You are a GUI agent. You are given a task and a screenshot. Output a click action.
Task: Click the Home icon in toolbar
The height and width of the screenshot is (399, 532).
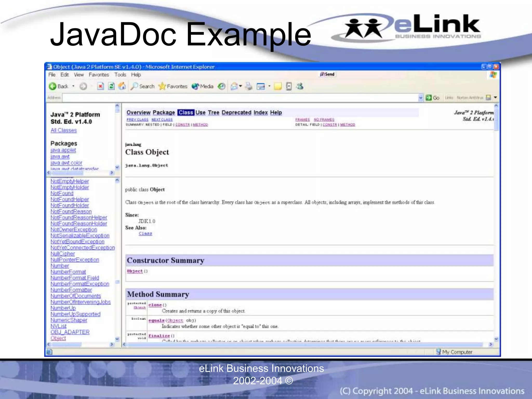click(122, 86)
